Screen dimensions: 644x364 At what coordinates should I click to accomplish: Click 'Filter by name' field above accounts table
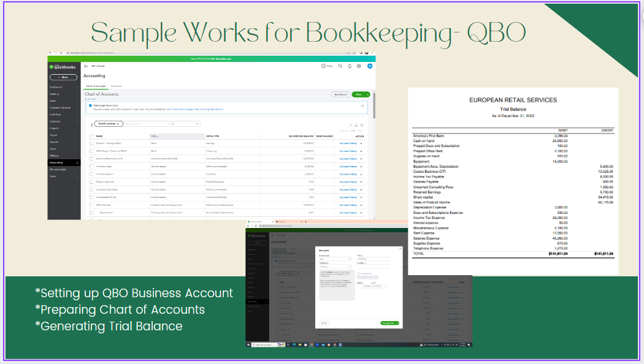click(x=146, y=124)
